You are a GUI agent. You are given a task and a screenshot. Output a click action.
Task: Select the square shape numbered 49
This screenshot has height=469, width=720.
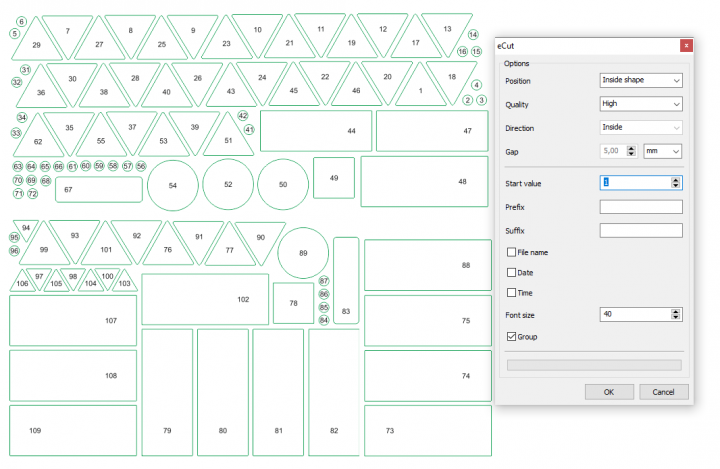pyautogui.click(x=334, y=178)
